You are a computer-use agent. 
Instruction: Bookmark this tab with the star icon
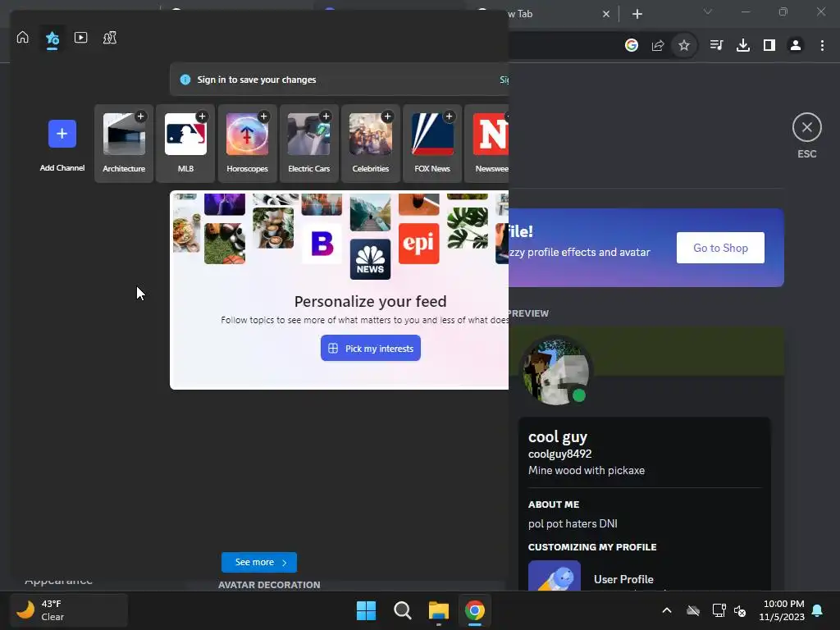coord(684,46)
